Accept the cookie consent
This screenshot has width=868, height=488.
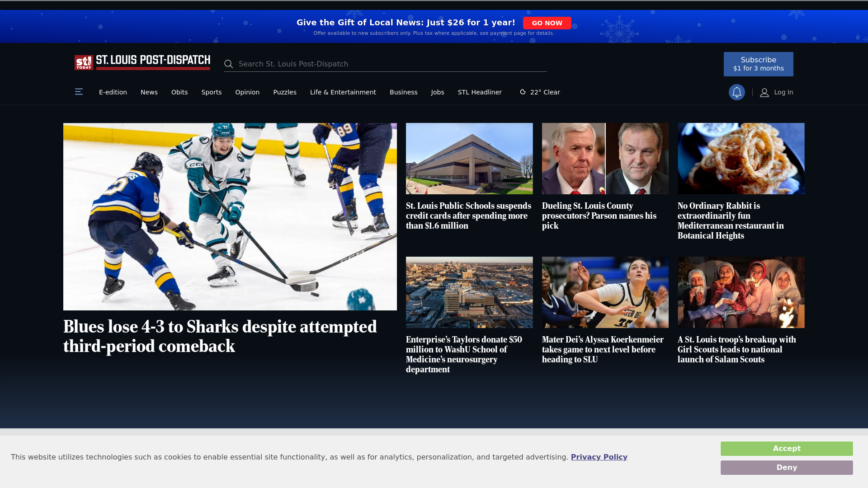pyautogui.click(x=787, y=449)
